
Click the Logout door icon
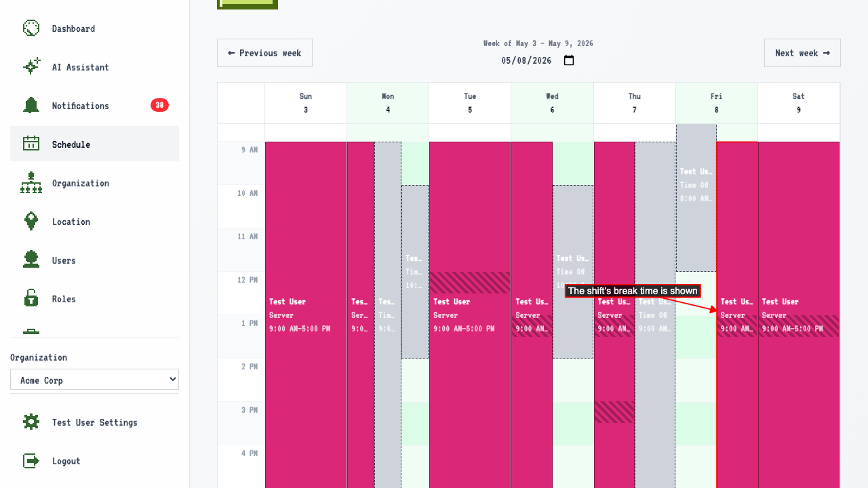coord(31,461)
